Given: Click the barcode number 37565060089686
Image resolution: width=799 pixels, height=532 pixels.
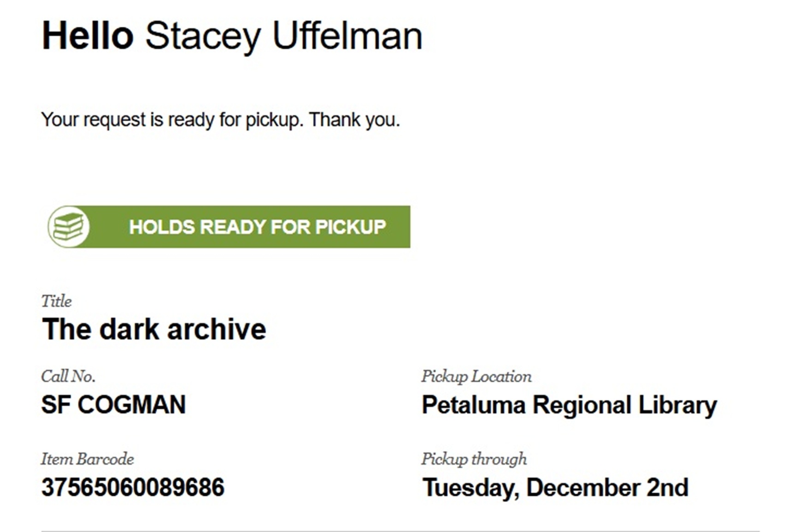Looking at the screenshot, I should (133, 487).
